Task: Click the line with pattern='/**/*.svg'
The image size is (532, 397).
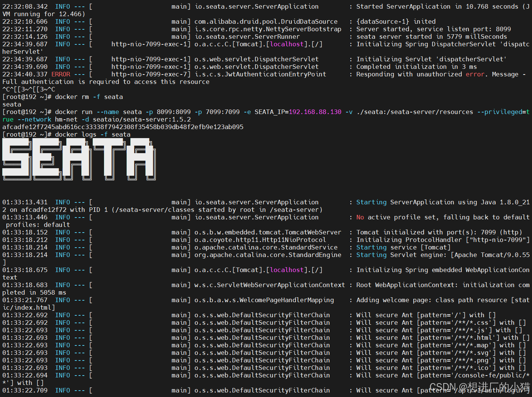Action: [x=264, y=353]
